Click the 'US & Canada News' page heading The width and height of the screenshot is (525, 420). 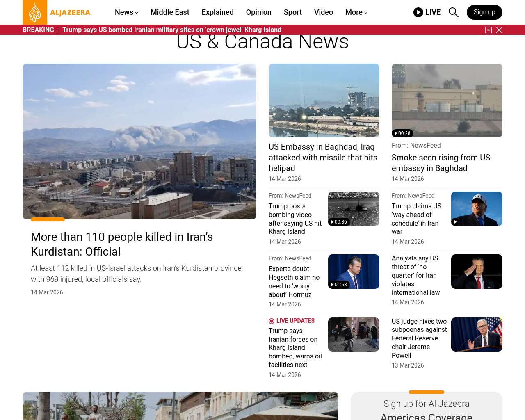coord(262,41)
